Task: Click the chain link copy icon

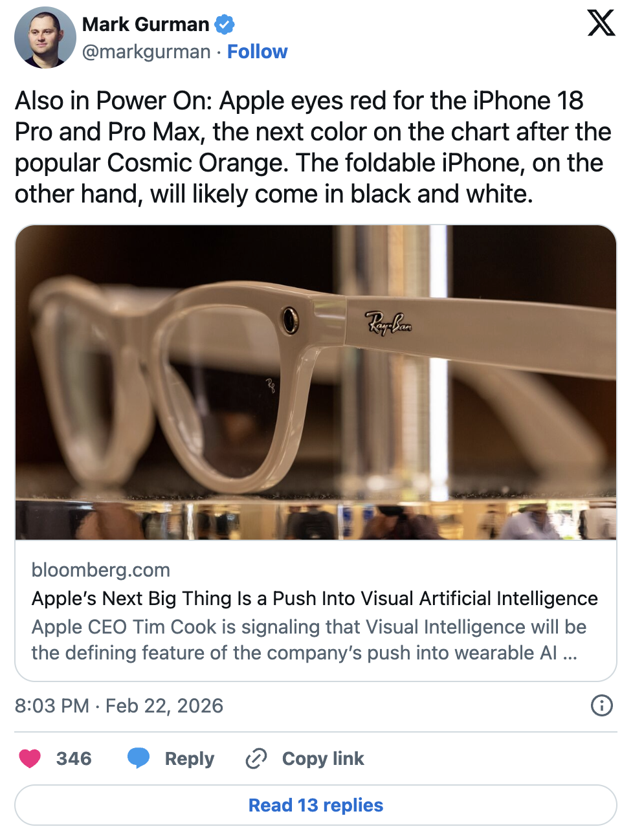Action: 256,758
